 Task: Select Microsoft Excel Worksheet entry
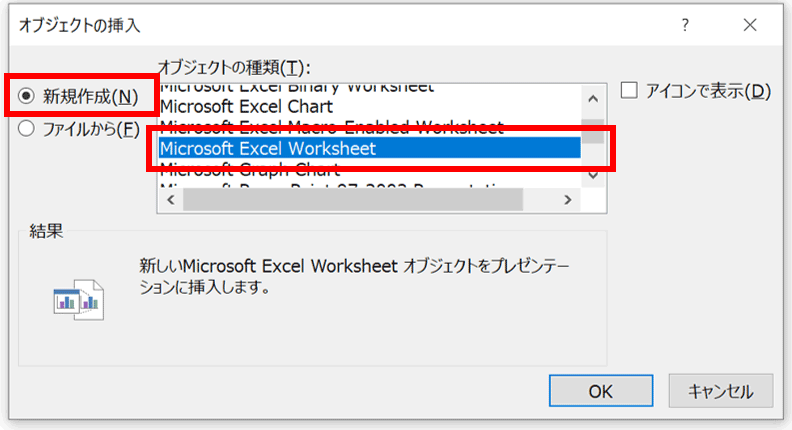[x=267, y=149]
